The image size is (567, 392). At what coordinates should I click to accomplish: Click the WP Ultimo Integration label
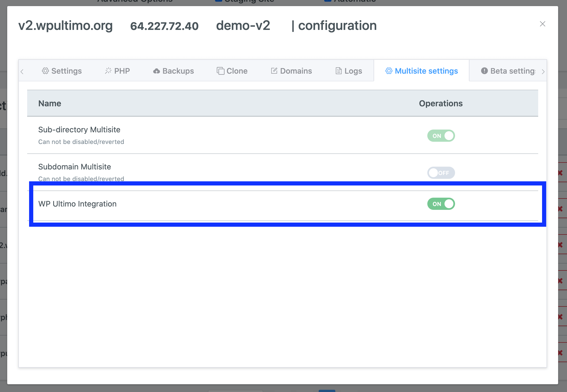77,204
